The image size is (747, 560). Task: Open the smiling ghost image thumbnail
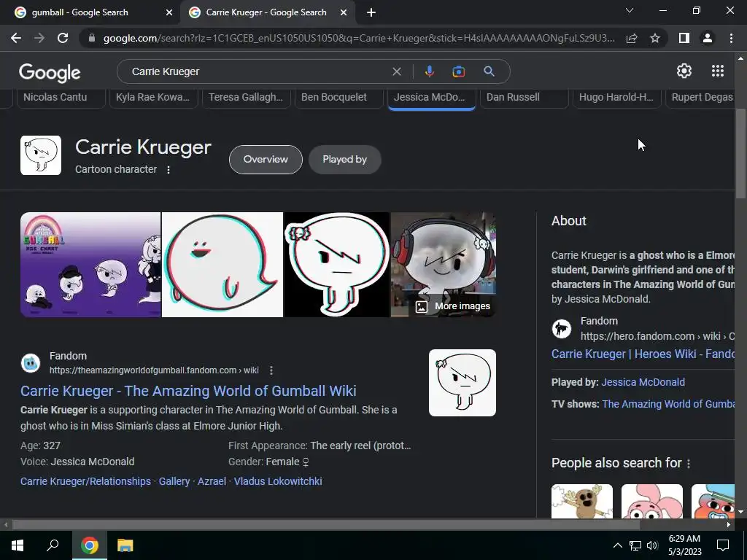point(222,265)
